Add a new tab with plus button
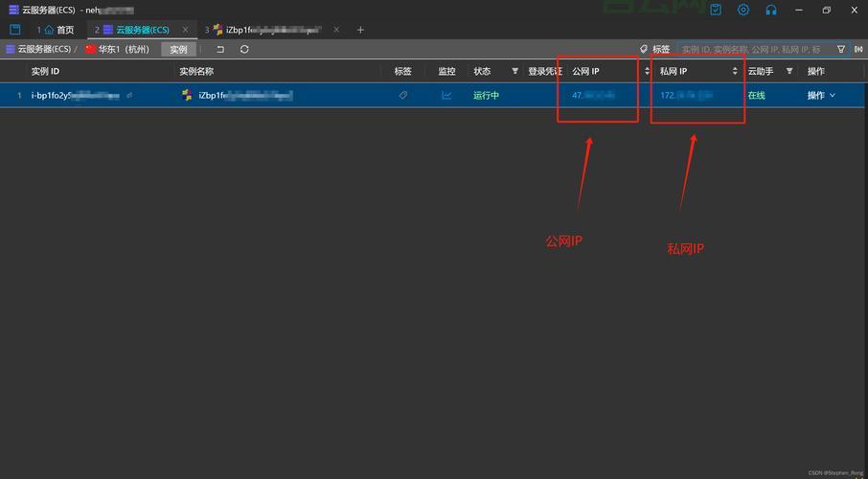Image resolution: width=868 pixels, height=479 pixels. click(x=360, y=30)
